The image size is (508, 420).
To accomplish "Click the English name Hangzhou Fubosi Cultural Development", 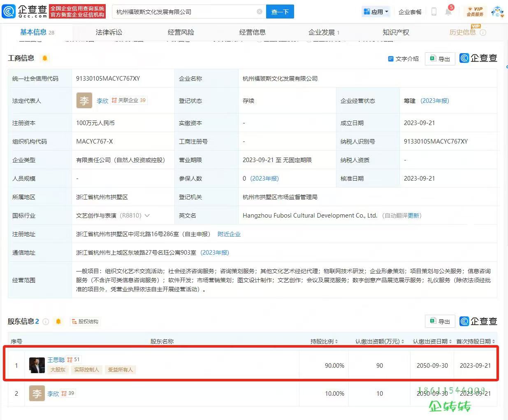I will pos(310,216).
